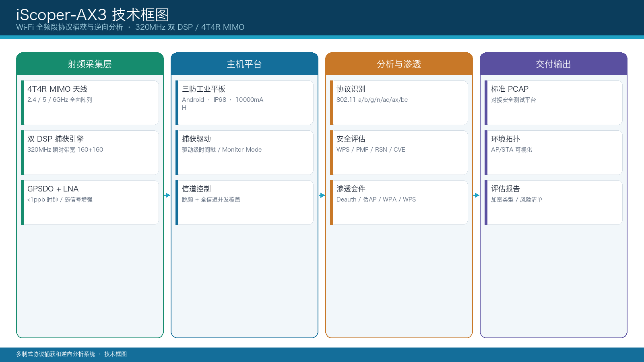Screen dimensions: 644x362
Task: Click the 分析与渗透 column header
Action: [399, 64]
